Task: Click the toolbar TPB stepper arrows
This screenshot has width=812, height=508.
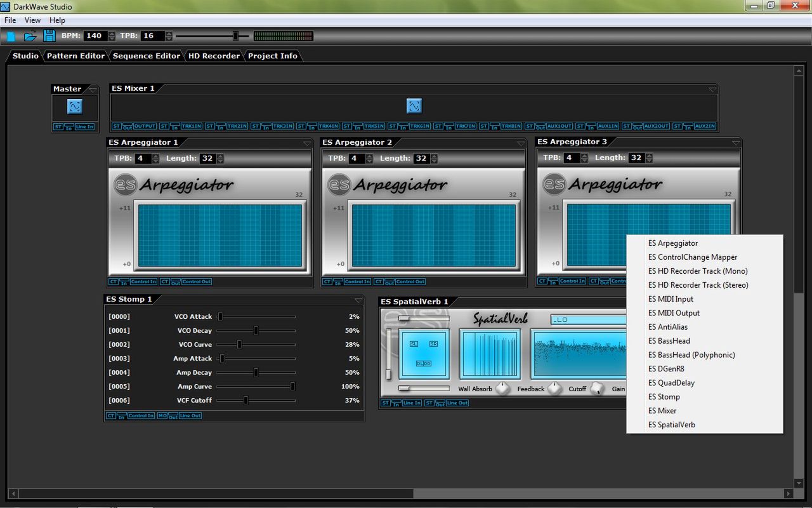Action: coord(169,36)
